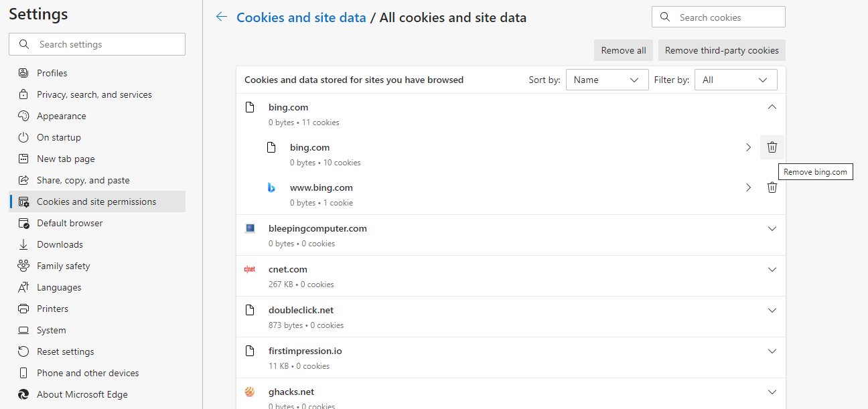868x409 pixels.
Task: Select Phone and other devices
Action: tap(97, 373)
